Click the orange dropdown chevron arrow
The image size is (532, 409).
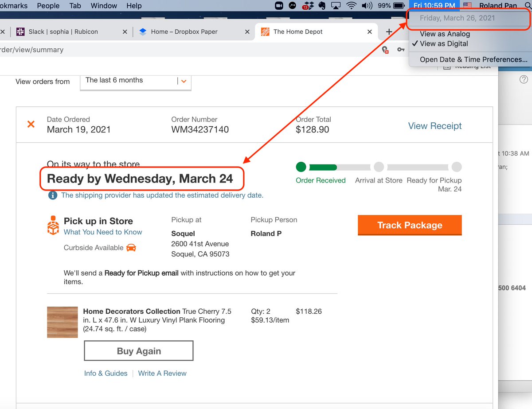click(184, 81)
